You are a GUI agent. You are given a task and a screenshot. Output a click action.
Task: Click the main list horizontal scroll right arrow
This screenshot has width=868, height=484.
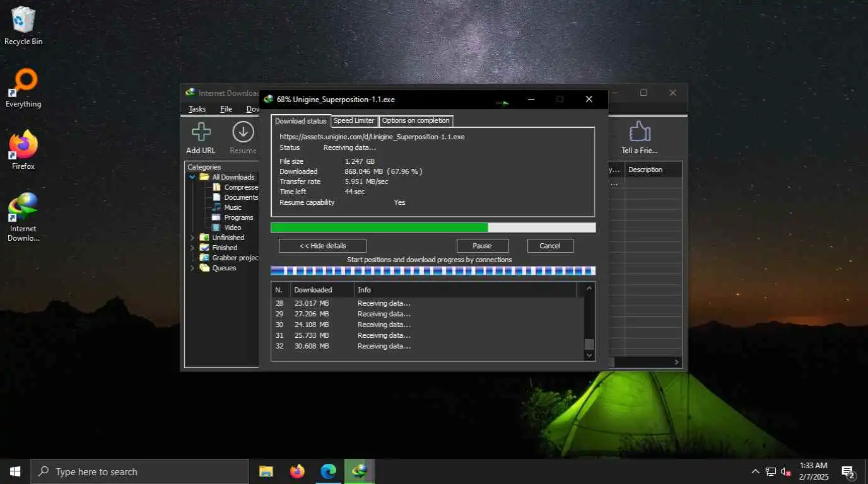676,362
